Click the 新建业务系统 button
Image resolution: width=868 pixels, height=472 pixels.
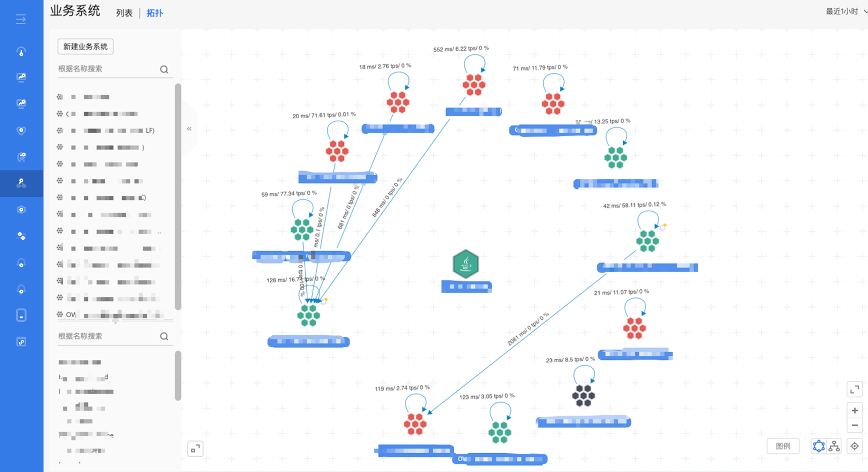coord(85,46)
